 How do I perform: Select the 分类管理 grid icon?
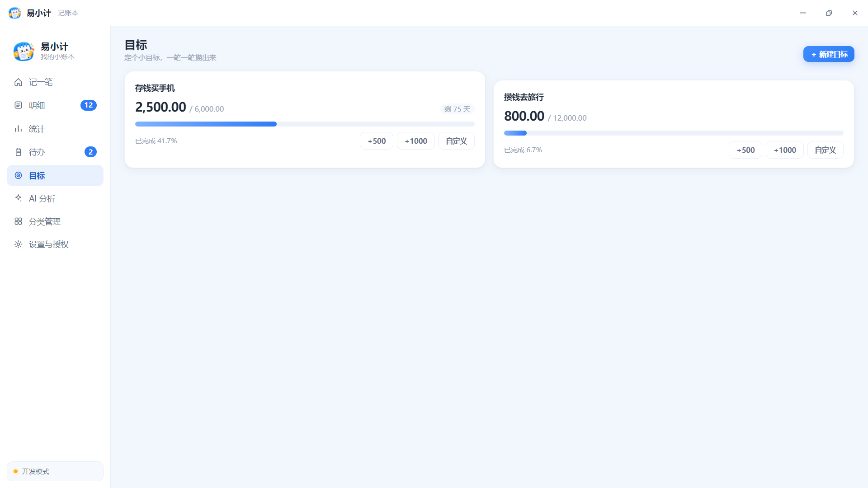pos(18,221)
